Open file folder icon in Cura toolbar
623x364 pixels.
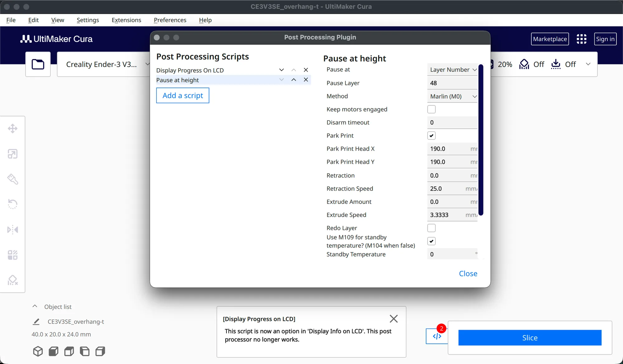click(x=38, y=64)
